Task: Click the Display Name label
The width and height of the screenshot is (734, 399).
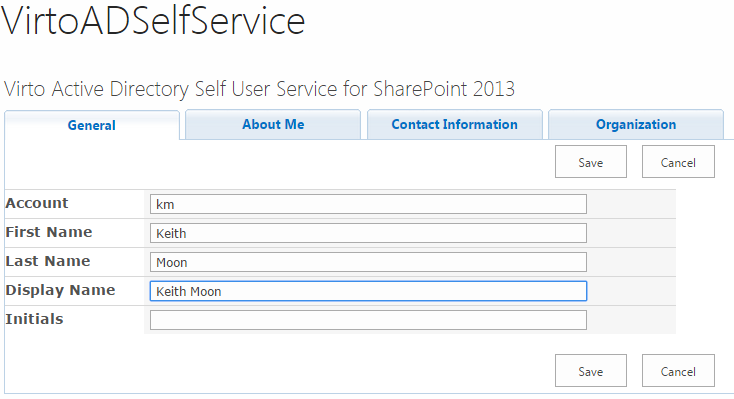Action: click(x=60, y=291)
